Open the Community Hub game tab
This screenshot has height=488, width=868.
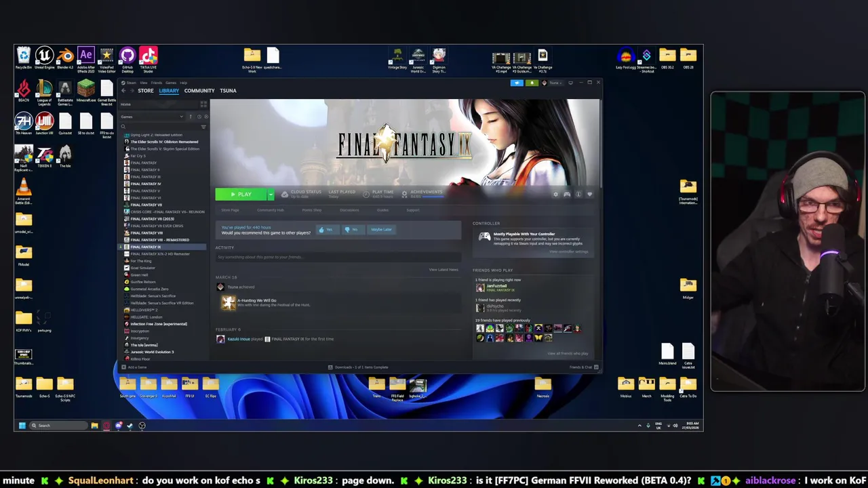pyautogui.click(x=270, y=210)
